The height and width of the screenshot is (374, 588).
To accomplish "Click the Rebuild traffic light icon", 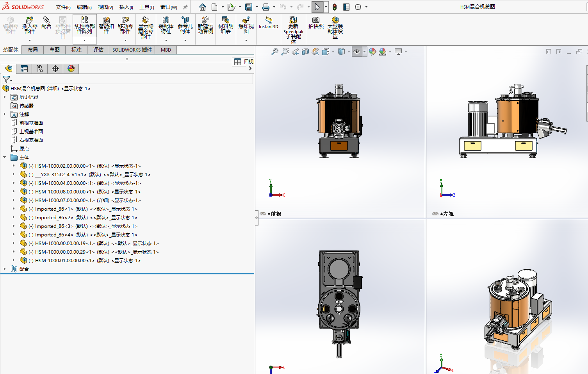I will click(335, 7).
